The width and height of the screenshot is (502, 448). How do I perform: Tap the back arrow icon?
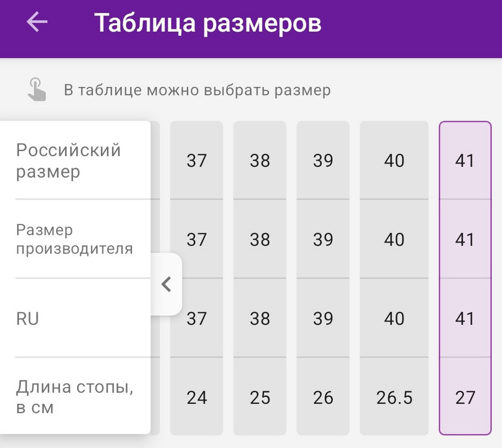click(x=37, y=22)
